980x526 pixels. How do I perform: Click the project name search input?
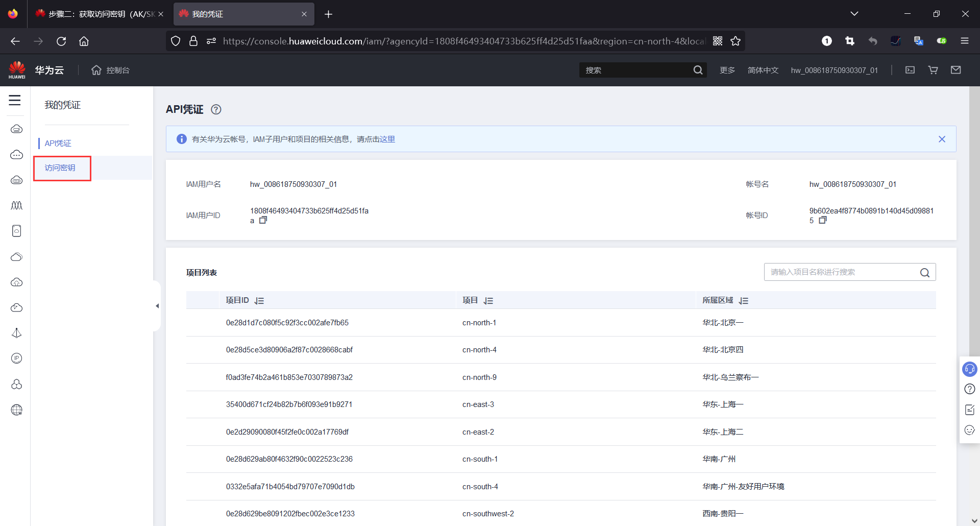[x=842, y=272]
